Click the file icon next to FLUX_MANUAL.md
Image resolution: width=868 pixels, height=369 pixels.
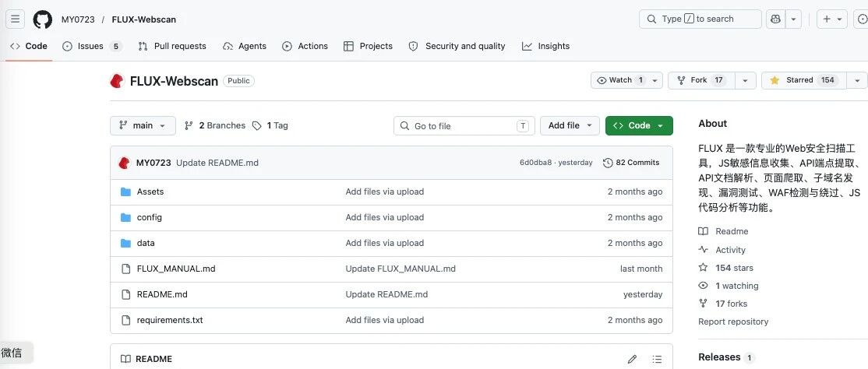pyautogui.click(x=125, y=269)
